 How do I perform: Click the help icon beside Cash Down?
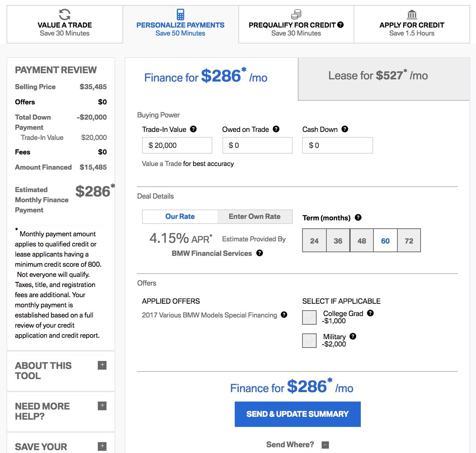pyautogui.click(x=345, y=129)
